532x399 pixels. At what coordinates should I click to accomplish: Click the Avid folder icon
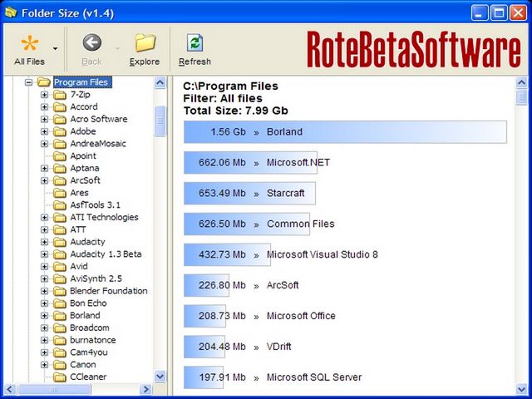click(x=60, y=266)
